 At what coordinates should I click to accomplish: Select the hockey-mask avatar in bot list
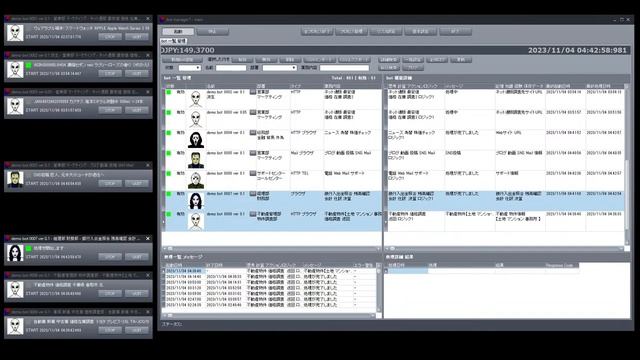pos(196,180)
